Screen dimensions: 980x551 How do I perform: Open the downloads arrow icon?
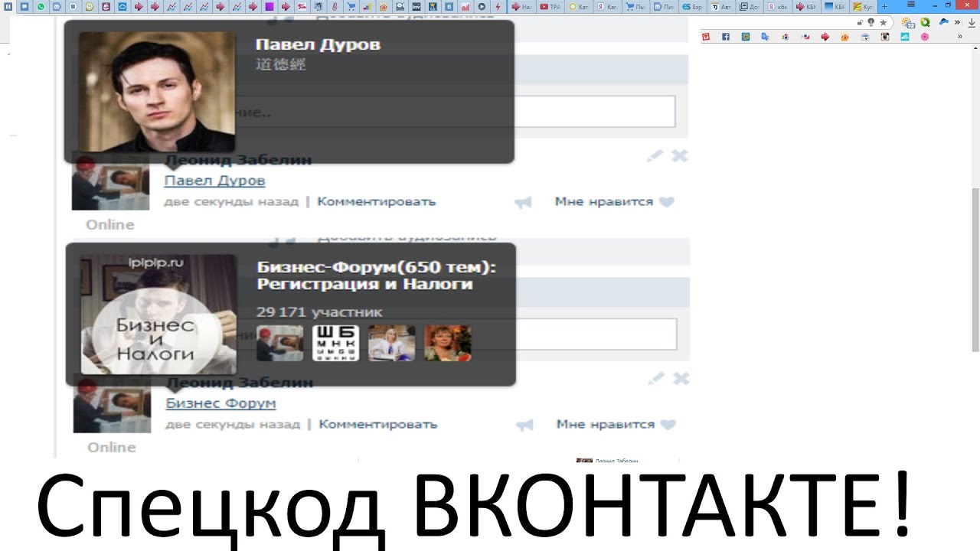(x=972, y=23)
